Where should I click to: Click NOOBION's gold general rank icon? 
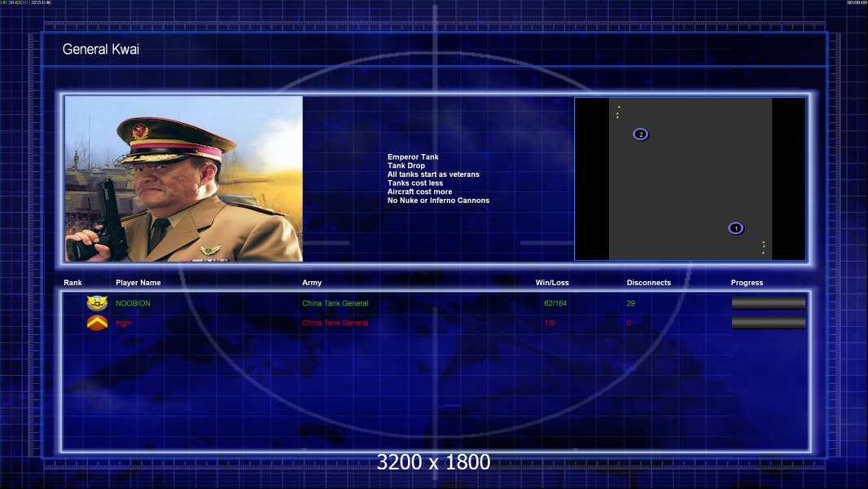tap(97, 303)
